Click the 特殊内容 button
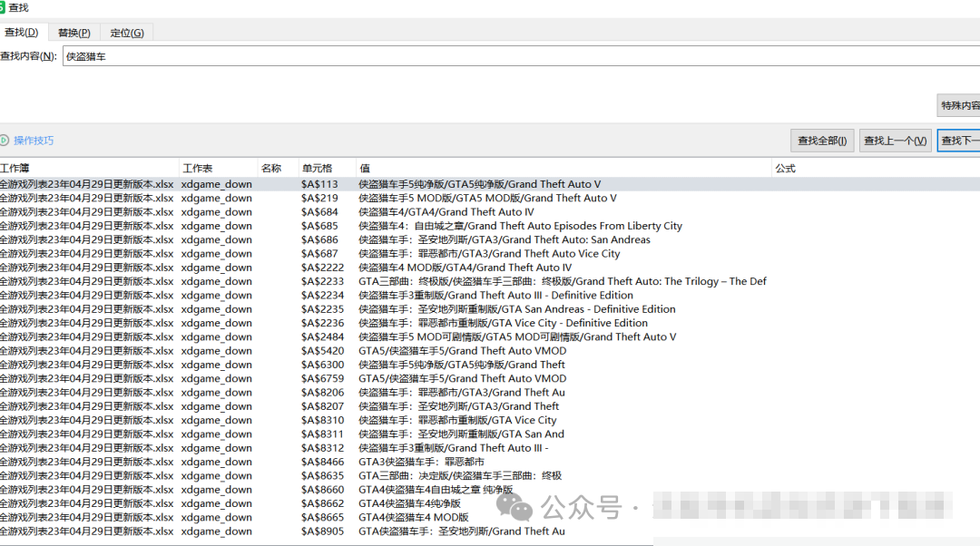Image resolution: width=980 pixels, height=546 pixels. point(959,105)
